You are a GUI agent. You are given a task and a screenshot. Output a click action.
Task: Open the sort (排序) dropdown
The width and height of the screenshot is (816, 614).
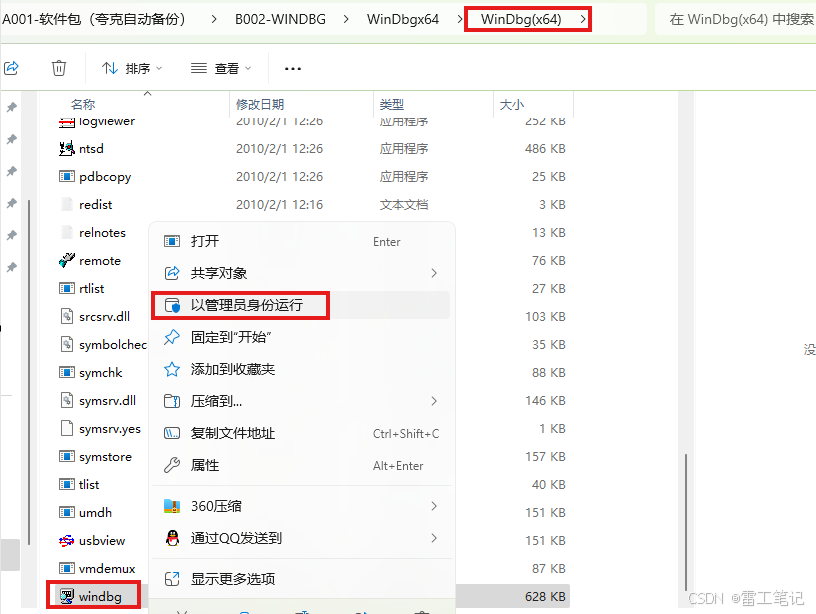pyautogui.click(x=132, y=68)
